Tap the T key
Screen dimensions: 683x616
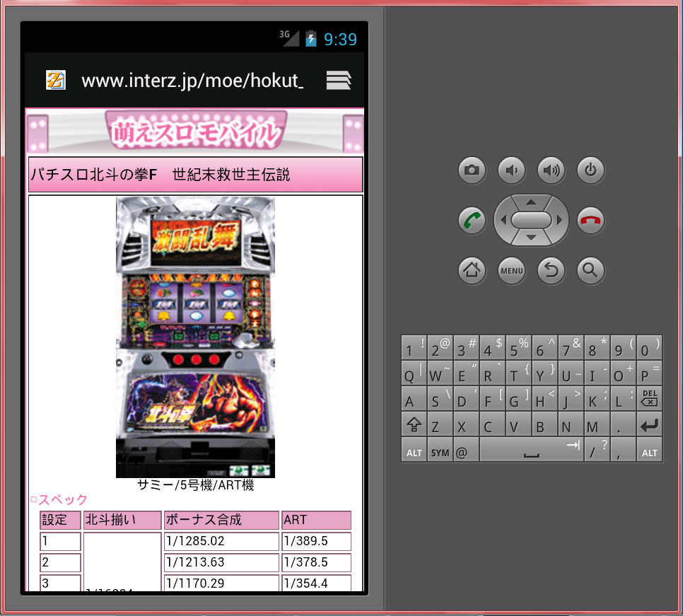(518, 373)
